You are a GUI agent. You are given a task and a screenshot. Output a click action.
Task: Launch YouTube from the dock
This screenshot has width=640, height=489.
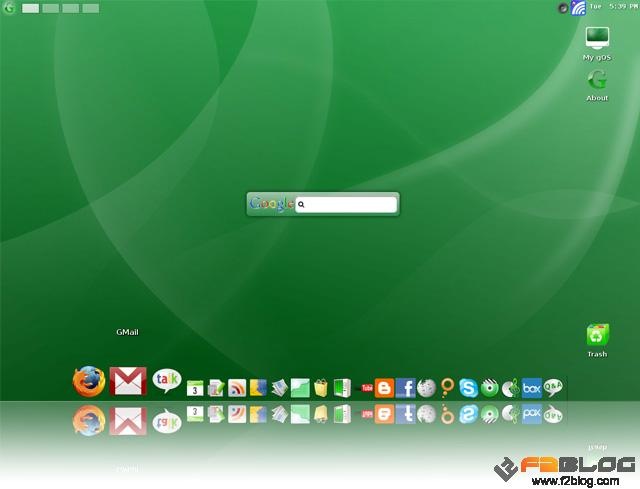click(x=367, y=388)
